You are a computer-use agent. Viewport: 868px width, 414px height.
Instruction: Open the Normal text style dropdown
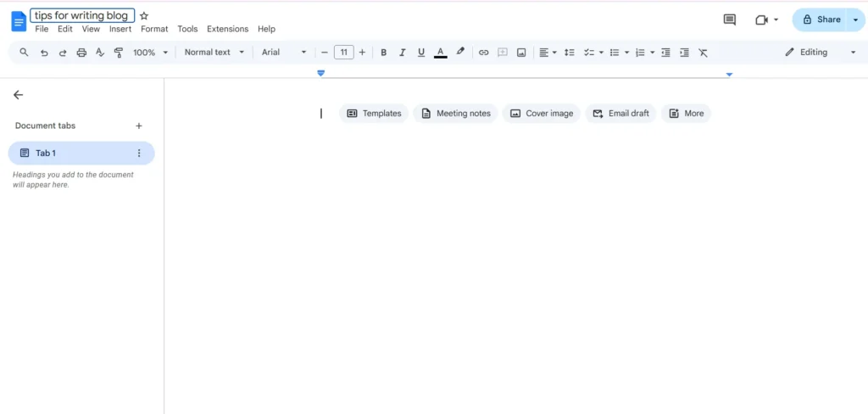pos(214,53)
